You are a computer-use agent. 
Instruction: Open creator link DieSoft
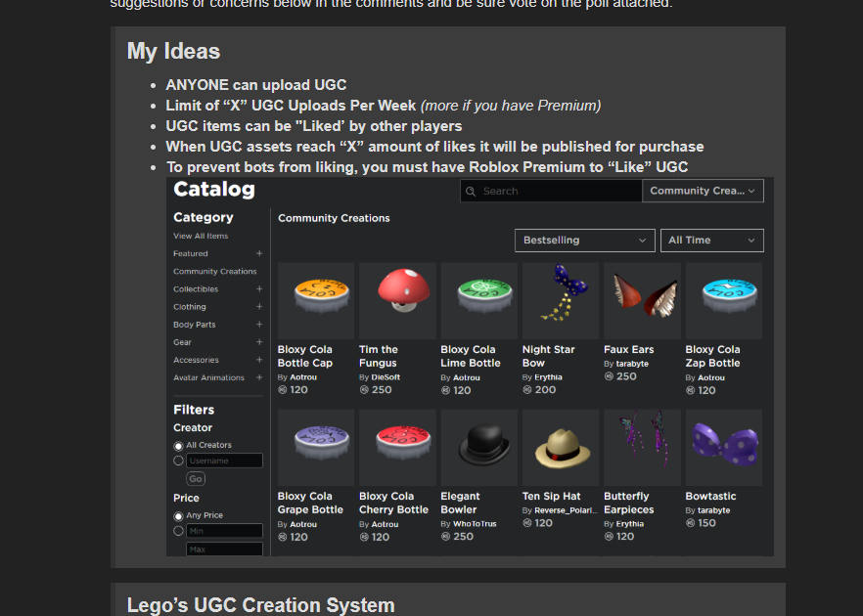point(386,377)
